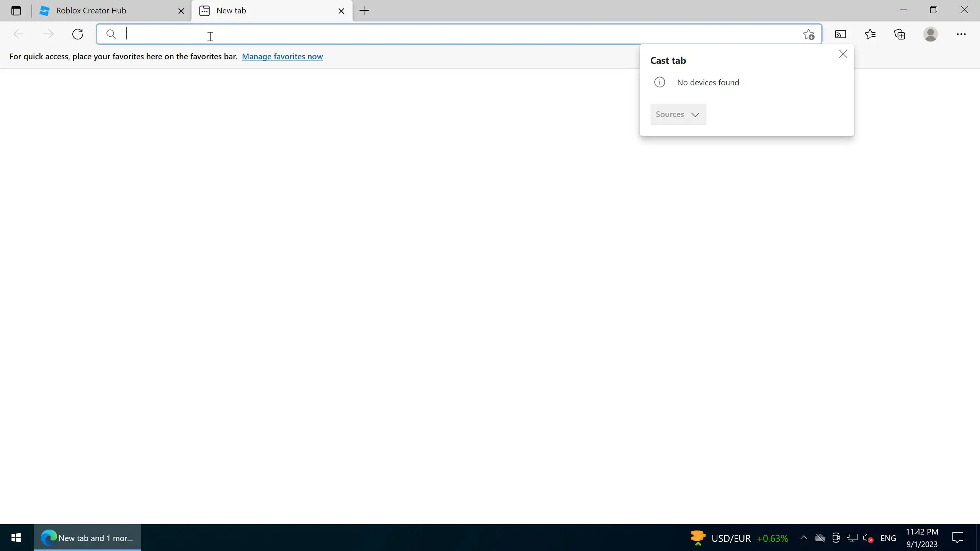Show hidden system tray icons chevron

(804, 538)
